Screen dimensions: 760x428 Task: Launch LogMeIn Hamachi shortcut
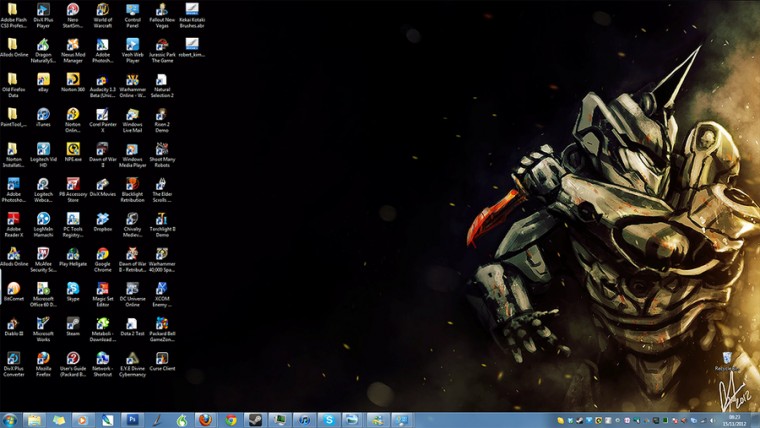tap(43, 225)
